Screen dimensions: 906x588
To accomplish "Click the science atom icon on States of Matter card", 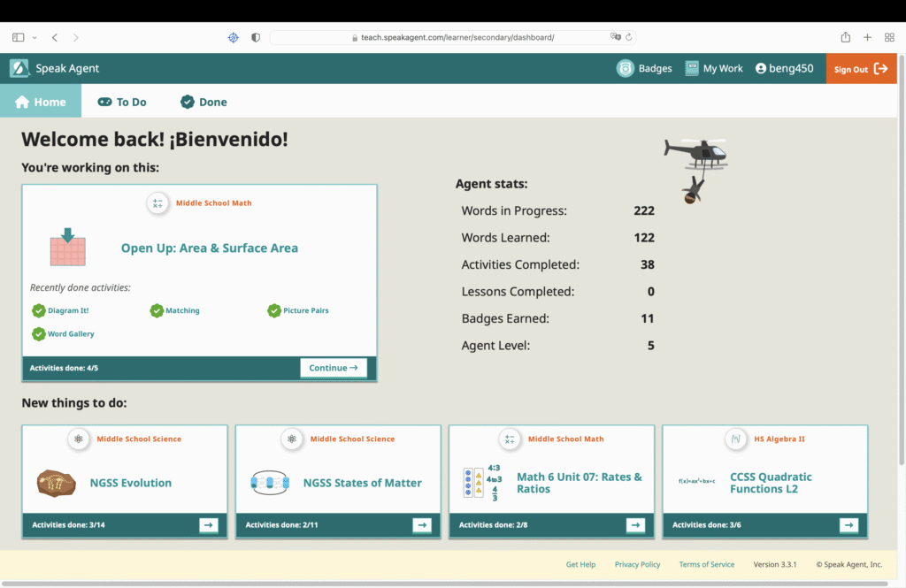I will point(292,439).
